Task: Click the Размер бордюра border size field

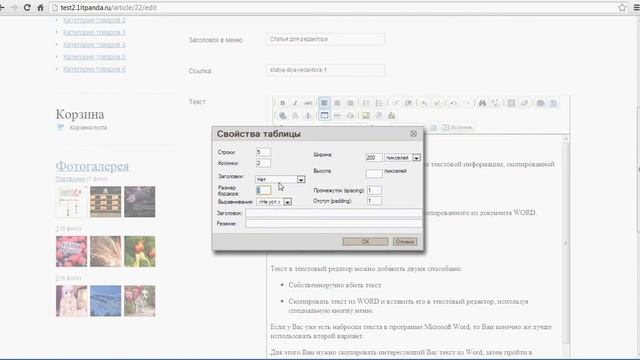Action: pos(263,190)
